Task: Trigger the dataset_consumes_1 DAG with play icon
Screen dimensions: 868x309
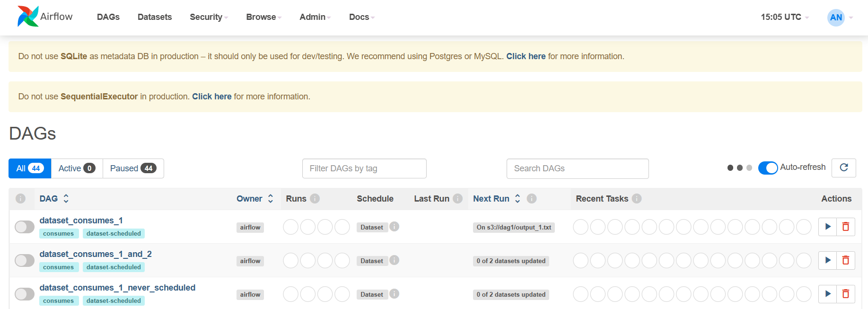Action: [x=828, y=227]
